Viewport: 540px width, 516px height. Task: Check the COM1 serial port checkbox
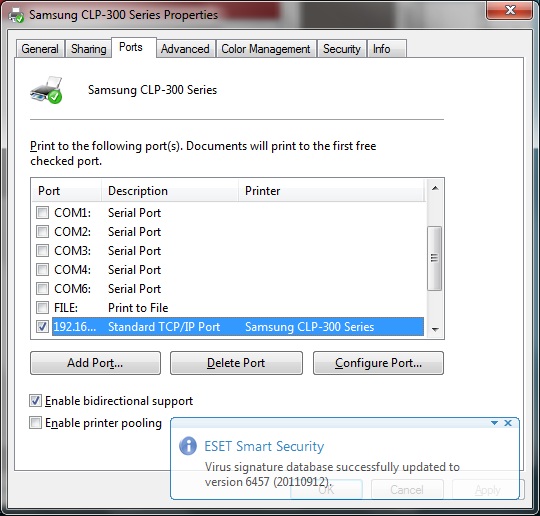tap(42, 213)
